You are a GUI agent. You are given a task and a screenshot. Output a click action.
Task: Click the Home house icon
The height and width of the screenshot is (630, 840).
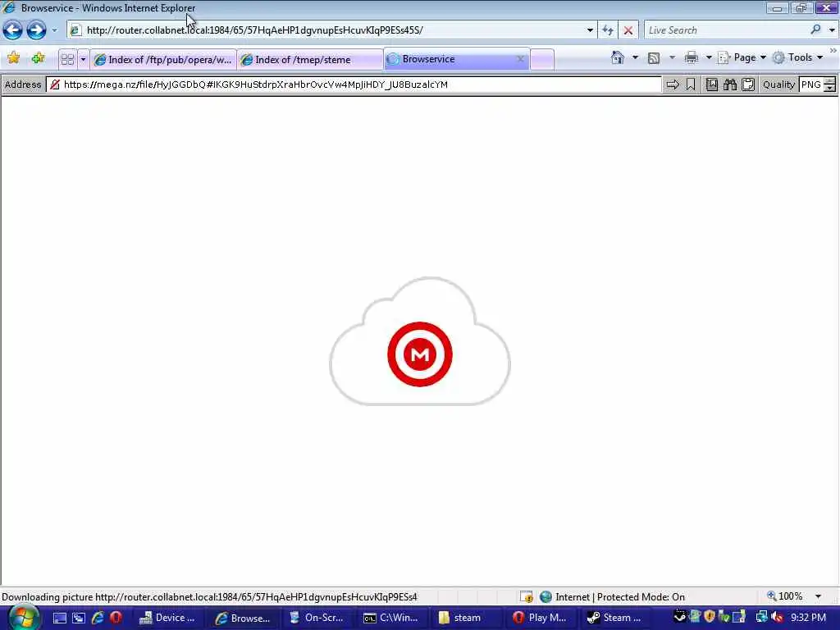coord(618,57)
